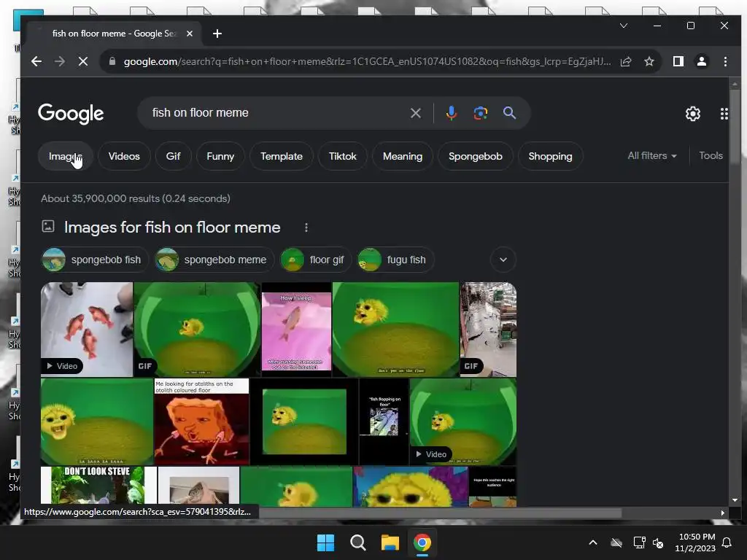The image size is (747, 560).
Task: Open the tab search chevron
Action: tap(624, 26)
